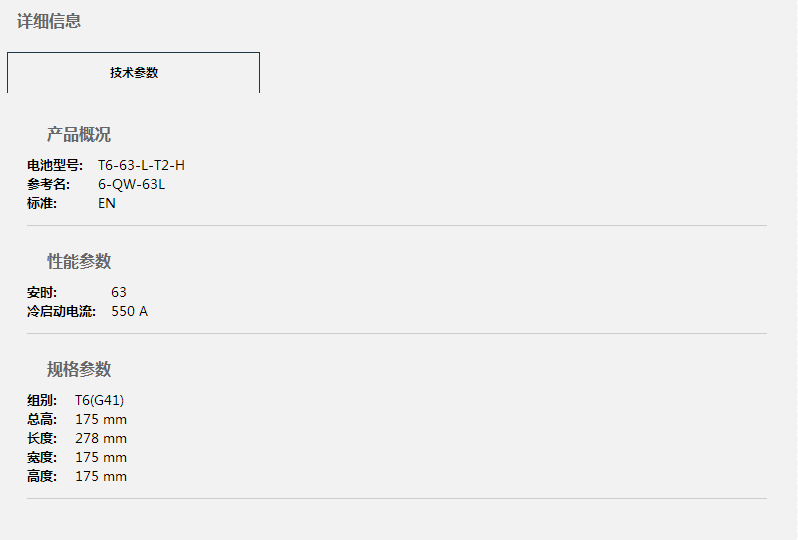Viewport: 798px width, 540px height.
Task: Click the 参考名 label
Action: point(48,184)
